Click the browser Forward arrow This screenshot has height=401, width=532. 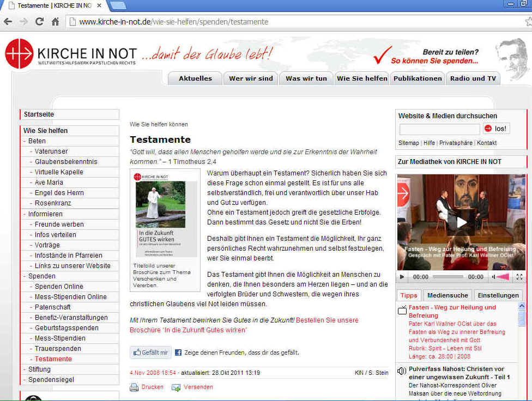coord(23,22)
